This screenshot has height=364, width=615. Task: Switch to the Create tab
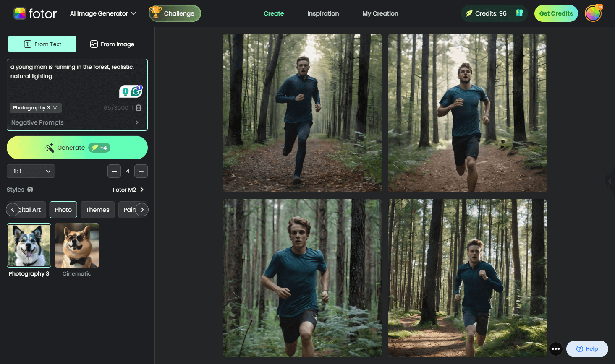pyautogui.click(x=274, y=13)
